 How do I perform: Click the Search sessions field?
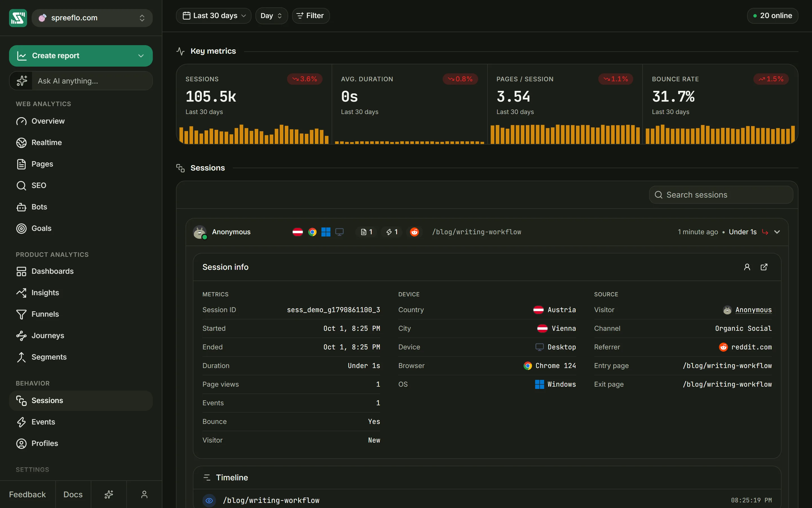pyautogui.click(x=721, y=195)
